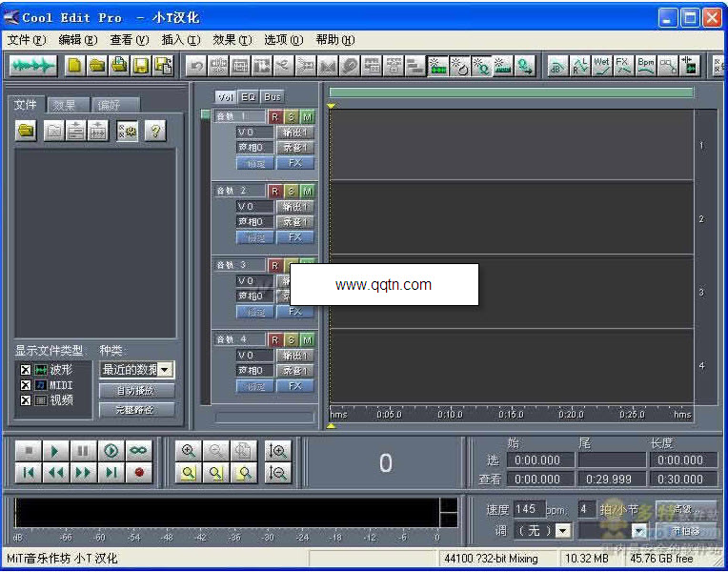The image size is (728, 572).
Task: Rewind with the double left arrows
Action: pyautogui.click(x=55, y=473)
